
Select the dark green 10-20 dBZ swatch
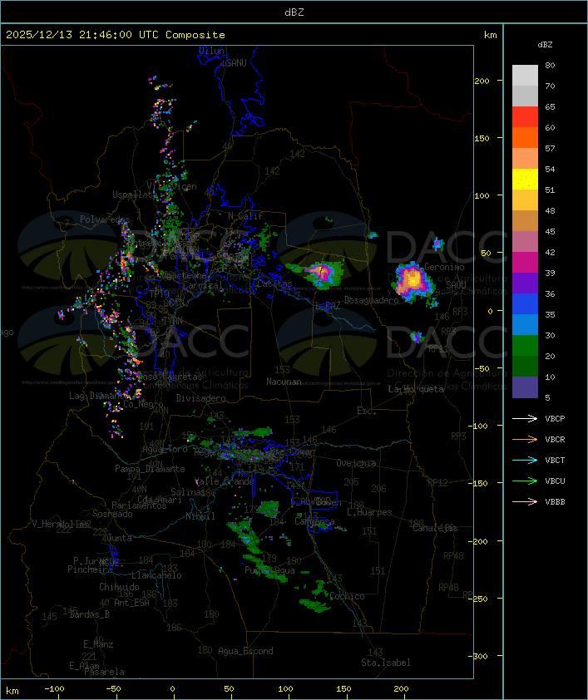coord(525,366)
